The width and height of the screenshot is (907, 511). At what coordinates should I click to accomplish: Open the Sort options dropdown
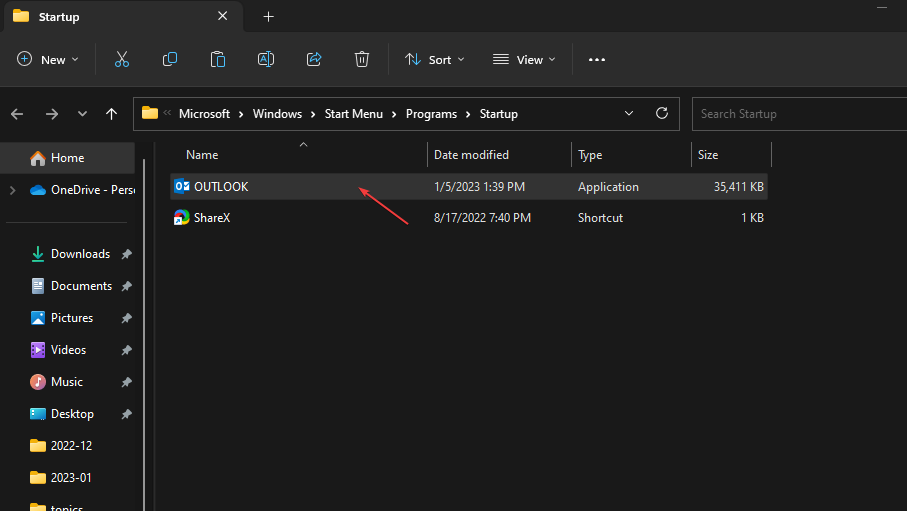coord(434,60)
